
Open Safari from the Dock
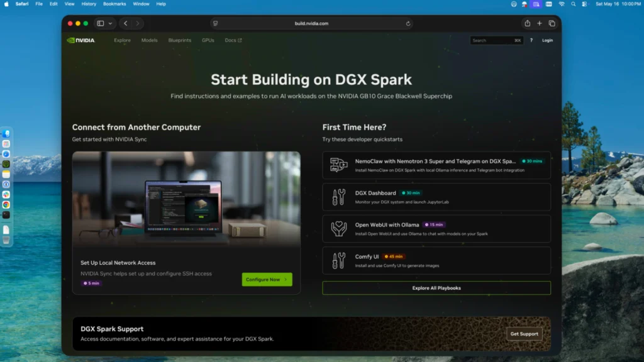pyautogui.click(x=6, y=154)
